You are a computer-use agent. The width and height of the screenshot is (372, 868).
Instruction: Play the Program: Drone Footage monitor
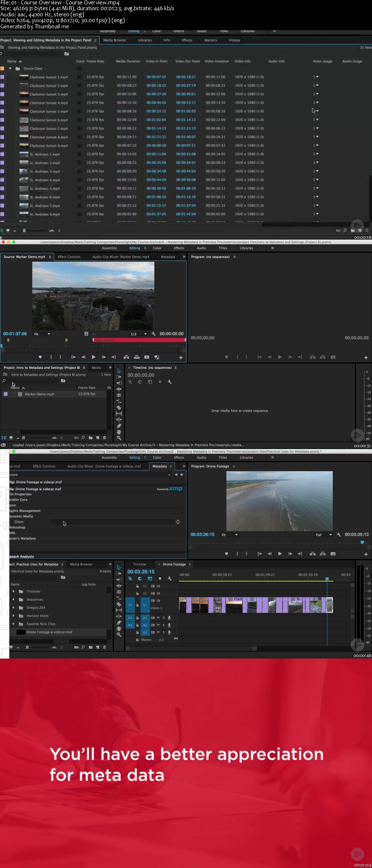[280, 554]
